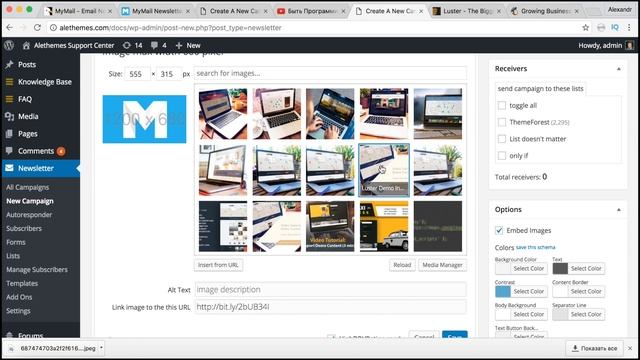
Task: Check the toggle all checkbox
Action: 502,105
